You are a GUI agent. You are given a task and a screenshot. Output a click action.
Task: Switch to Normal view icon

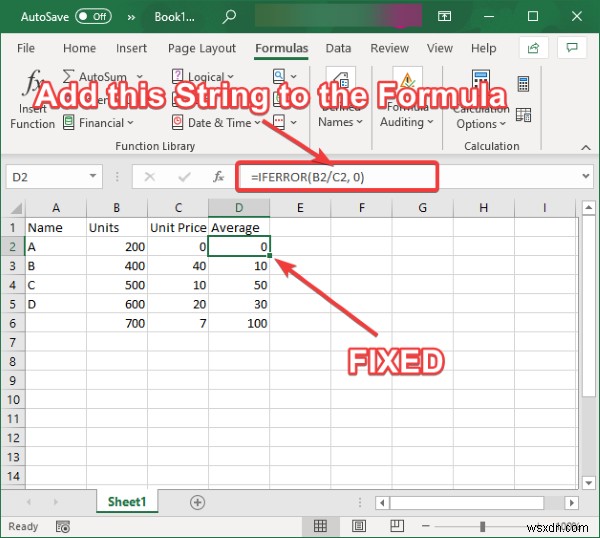tap(320, 526)
